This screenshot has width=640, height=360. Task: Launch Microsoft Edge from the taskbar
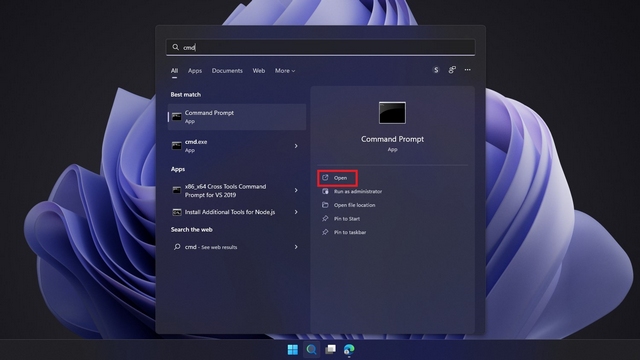pyautogui.click(x=349, y=349)
